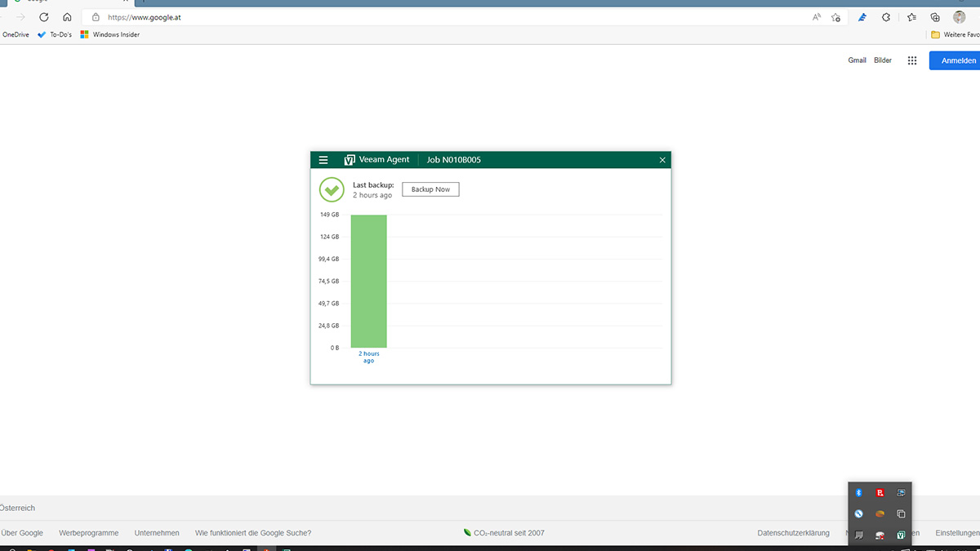
Task: Click the '2 hours ago' bar label
Action: [369, 357]
